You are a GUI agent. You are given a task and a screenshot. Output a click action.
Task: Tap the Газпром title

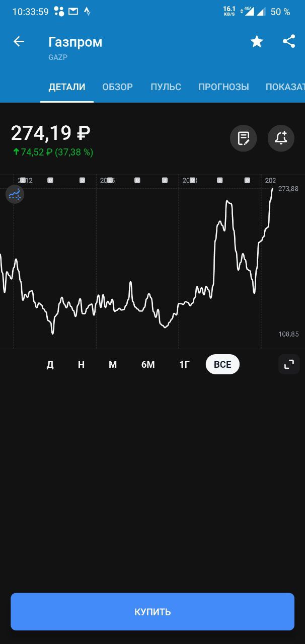[x=75, y=42]
